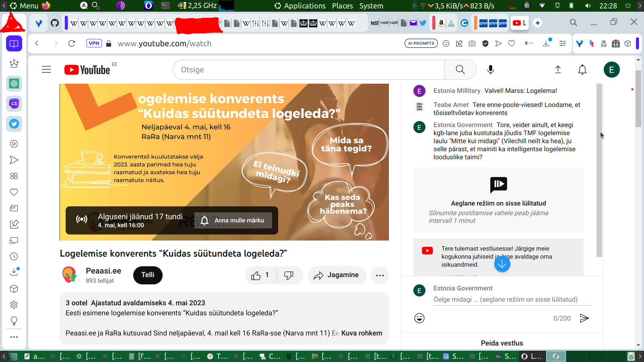Open the desktop Menu launcher

[24, 6]
